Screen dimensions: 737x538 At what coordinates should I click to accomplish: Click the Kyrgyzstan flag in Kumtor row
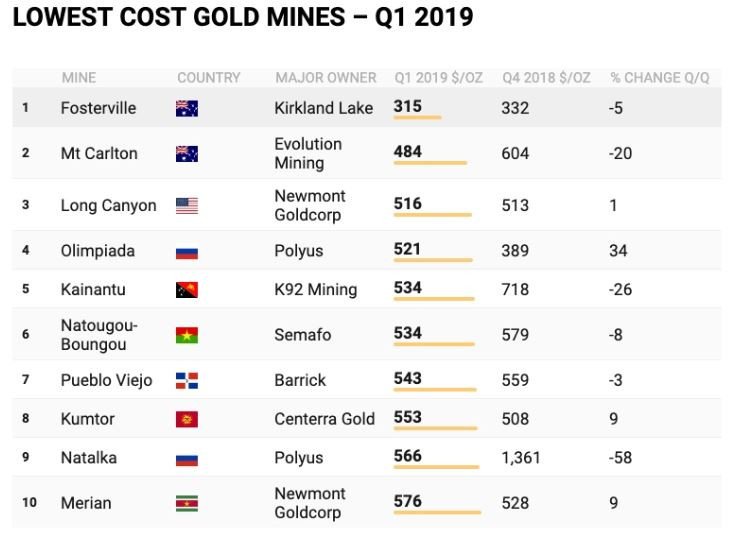187,419
